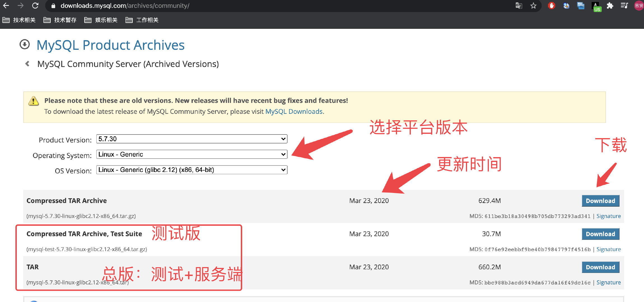The height and width of the screenshot is (302, 644).
Task: Open the 技术相关 bookmark folder
Action: 19,20
